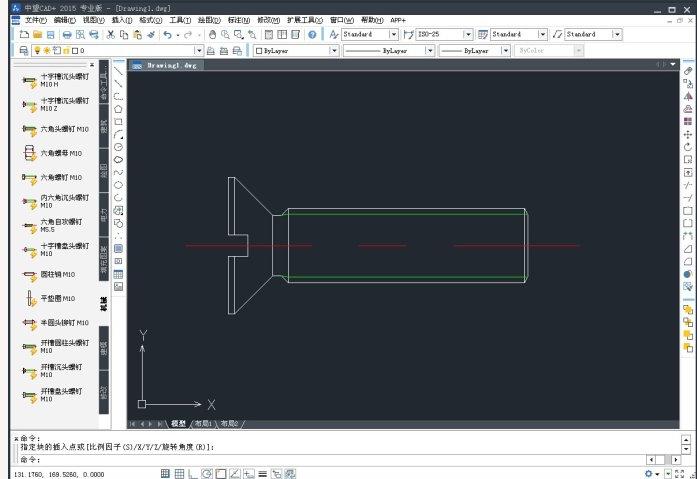This screenshot has width=697, height=479.
Task: Click the command line input field
Action: 333,459
